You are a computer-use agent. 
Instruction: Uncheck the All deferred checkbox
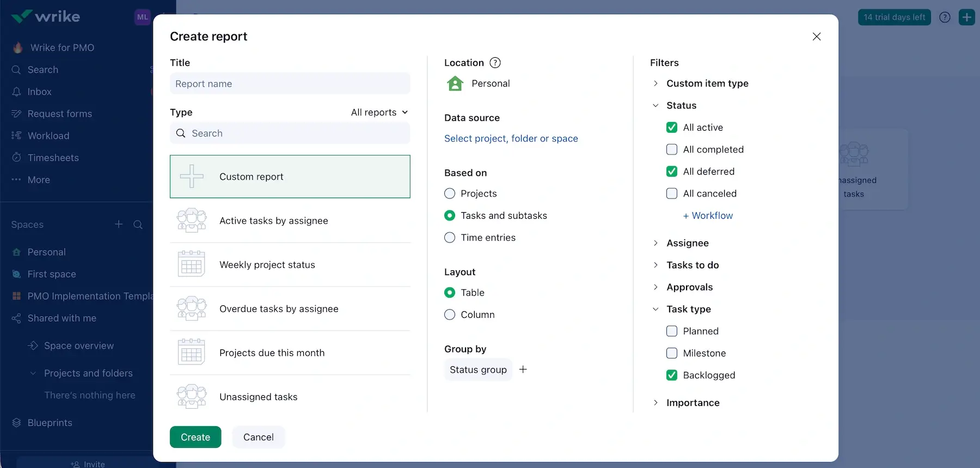click(672, 171)
